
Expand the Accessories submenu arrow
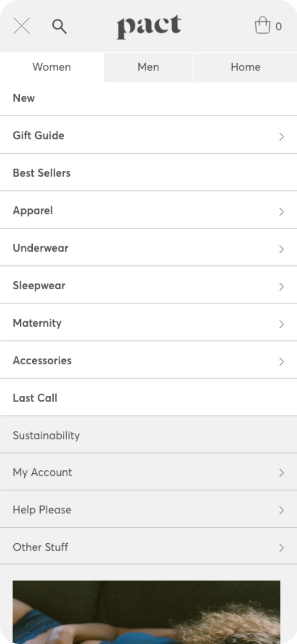[x=281, y=361]
